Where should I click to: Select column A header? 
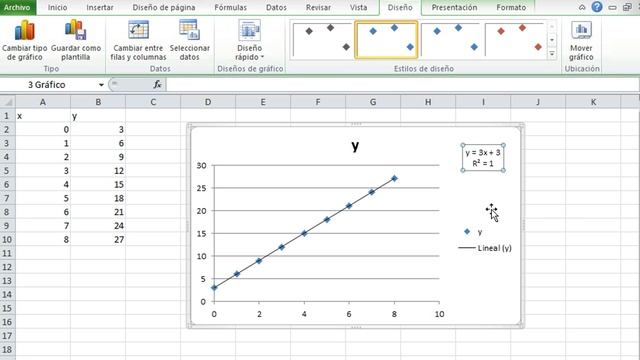[x=43, y=102]
